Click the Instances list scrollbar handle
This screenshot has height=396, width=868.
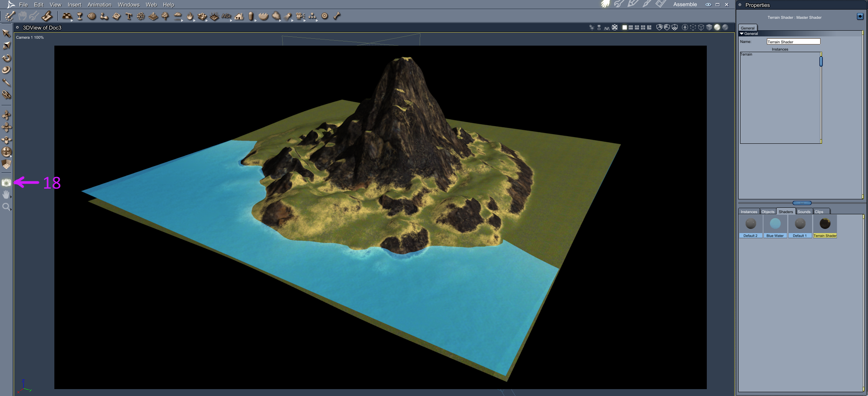coord(821,61)
